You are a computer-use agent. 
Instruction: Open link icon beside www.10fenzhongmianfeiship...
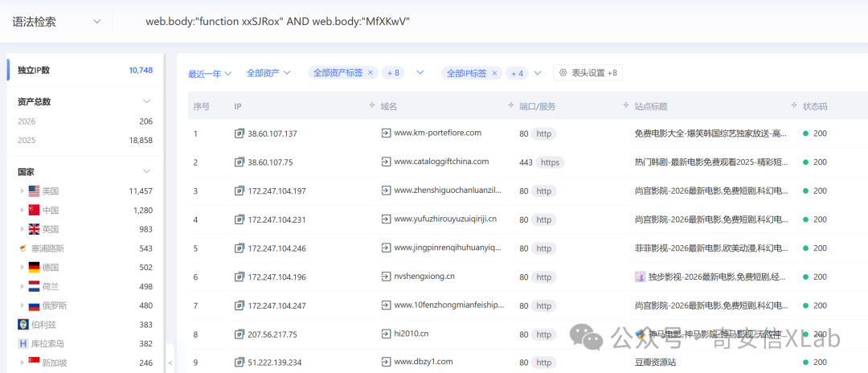(x=386, y=305)
